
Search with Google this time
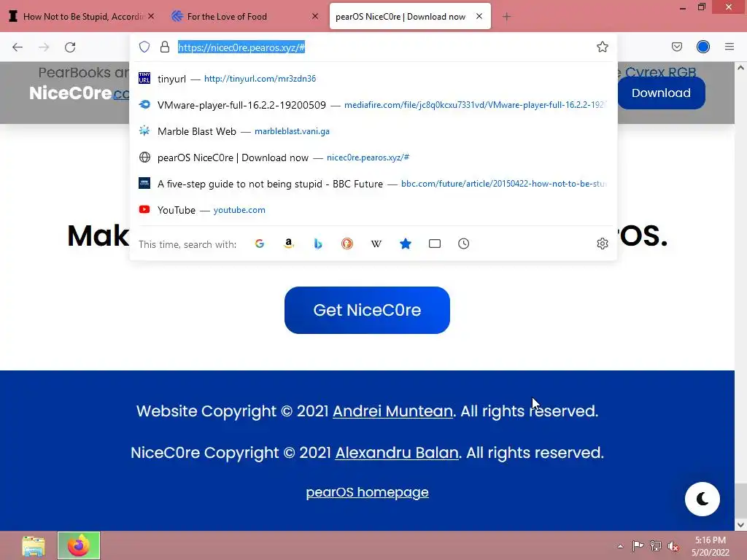click(260, 244)
